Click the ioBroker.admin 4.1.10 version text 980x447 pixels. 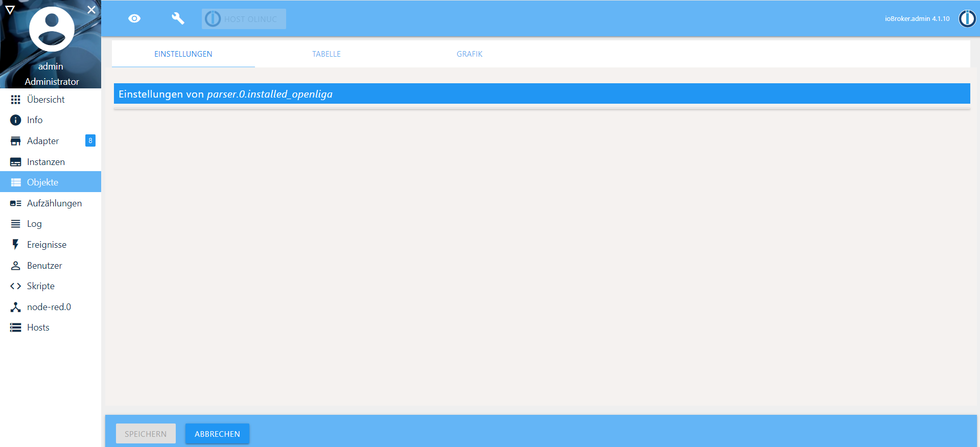click(917, 19)
